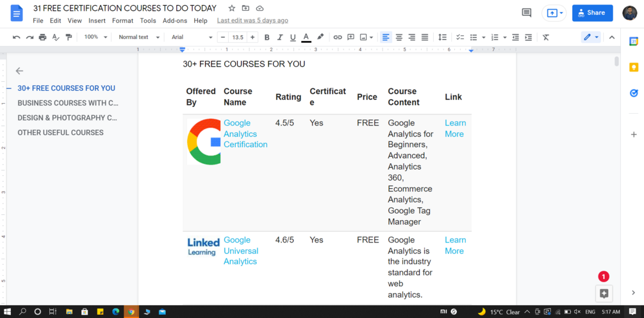Increase indent
This screenshot has width=644, height=318.
click(x=529, y=37)
